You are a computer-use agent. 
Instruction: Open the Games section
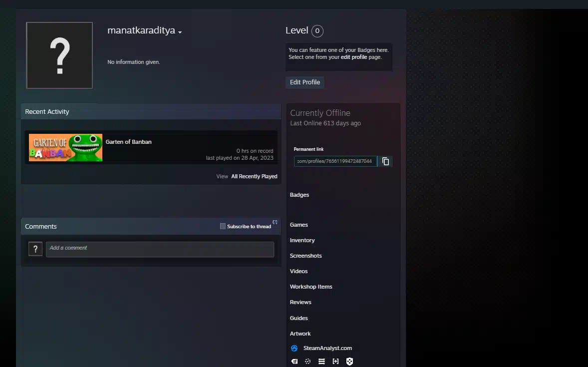(299, 225)
